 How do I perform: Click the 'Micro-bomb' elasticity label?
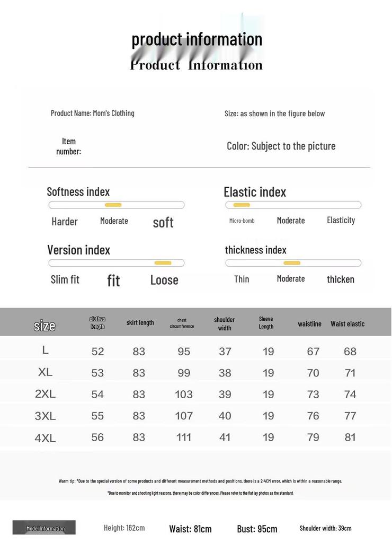(x=242, y=221)
